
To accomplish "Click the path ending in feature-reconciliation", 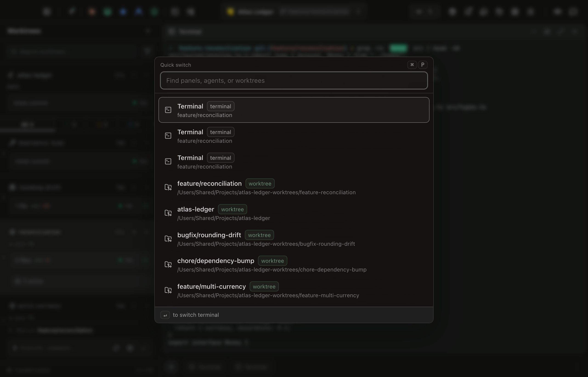I will click(x=266, y=192).
